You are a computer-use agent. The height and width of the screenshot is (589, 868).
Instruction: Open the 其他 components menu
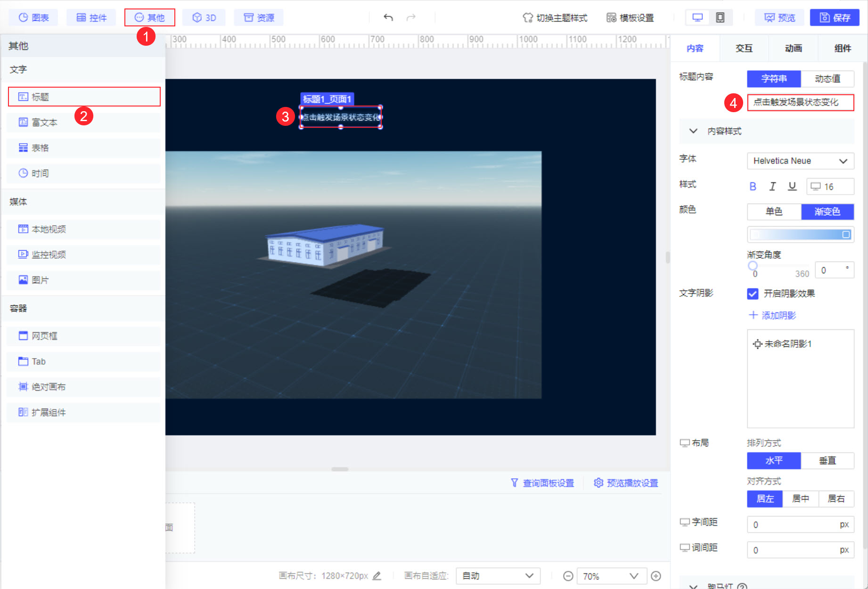pyautogui.click(x=149, y=18)
